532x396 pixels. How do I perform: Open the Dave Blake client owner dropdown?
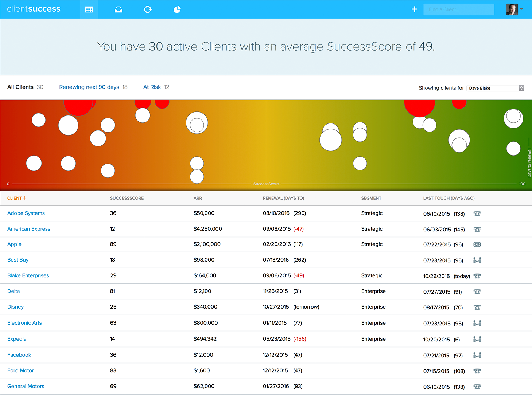pyautogui.click(x=495, y=88)
